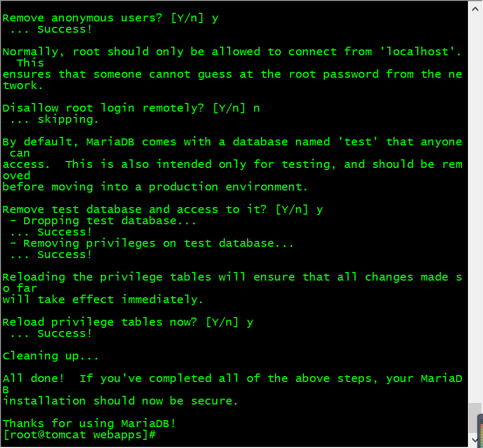Click the 'Disallow root login remotely?' line
Image resolution: width=483 pixels, height=448 pixels.
(131, 108)
